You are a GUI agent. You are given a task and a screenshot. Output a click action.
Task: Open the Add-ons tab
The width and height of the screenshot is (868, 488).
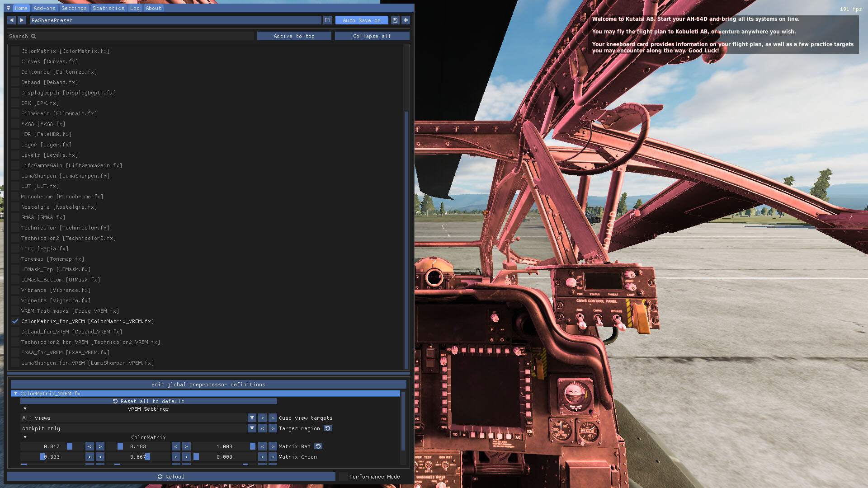pos(44,8)
